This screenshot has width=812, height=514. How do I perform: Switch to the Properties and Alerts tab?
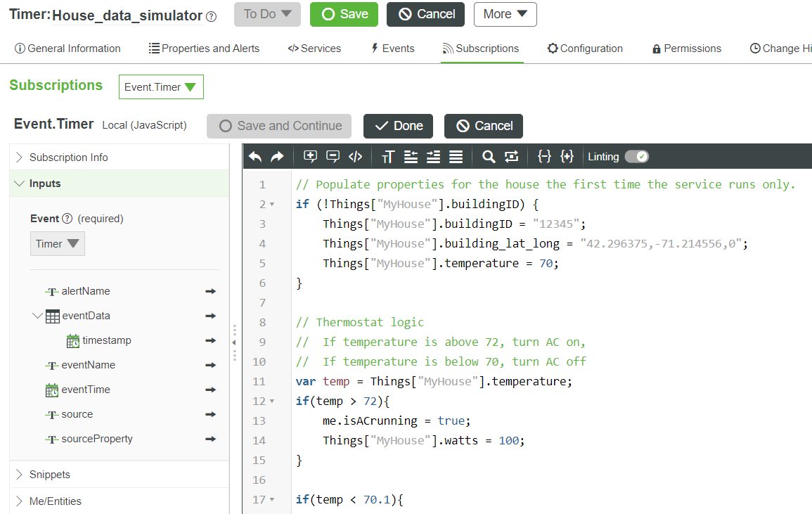(204, 49)
